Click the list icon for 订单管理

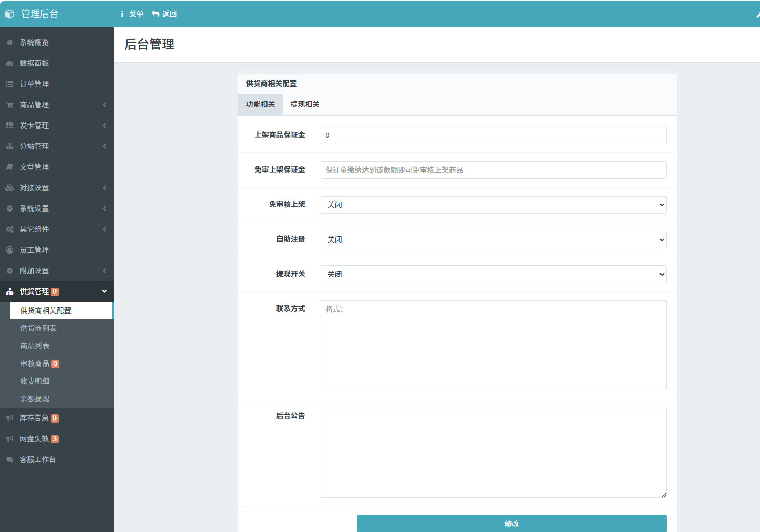10,84
